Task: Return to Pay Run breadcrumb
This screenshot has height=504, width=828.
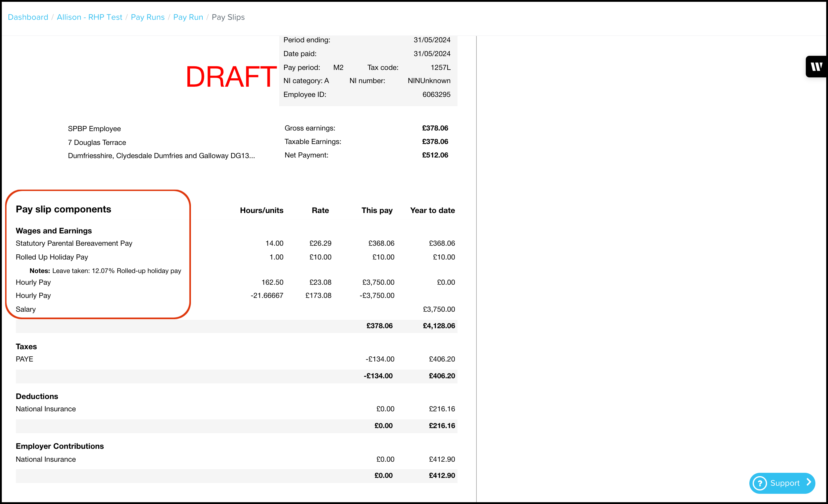Action: pos(188,17)
